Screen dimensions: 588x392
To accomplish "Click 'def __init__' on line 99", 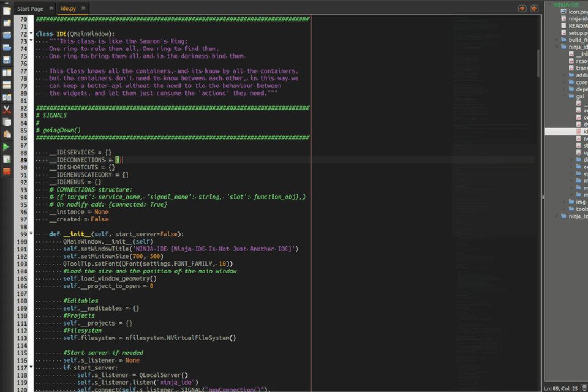I will click(70, 234).
